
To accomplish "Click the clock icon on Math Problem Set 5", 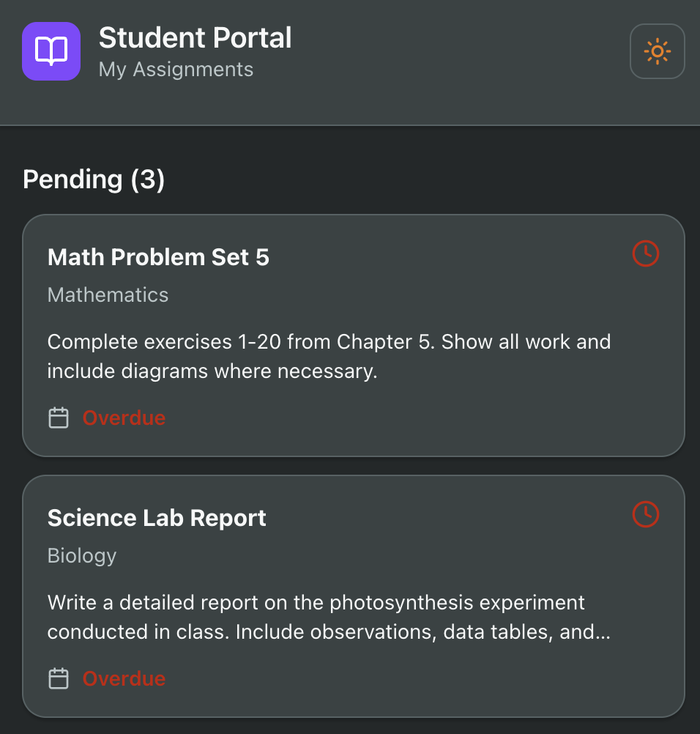I will [645, 253].
